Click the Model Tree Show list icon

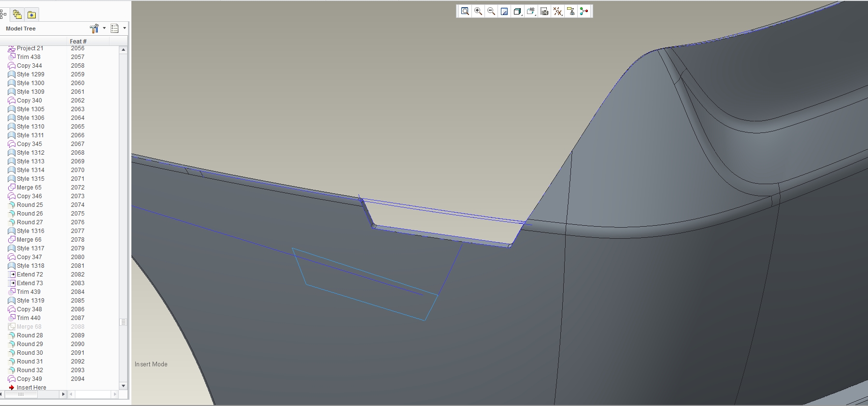point(114,29)
